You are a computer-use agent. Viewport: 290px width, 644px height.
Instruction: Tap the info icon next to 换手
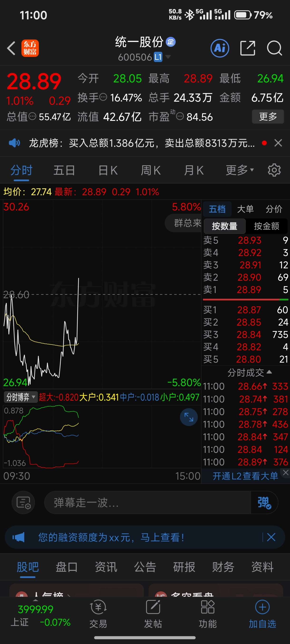(x=103, y=97)
